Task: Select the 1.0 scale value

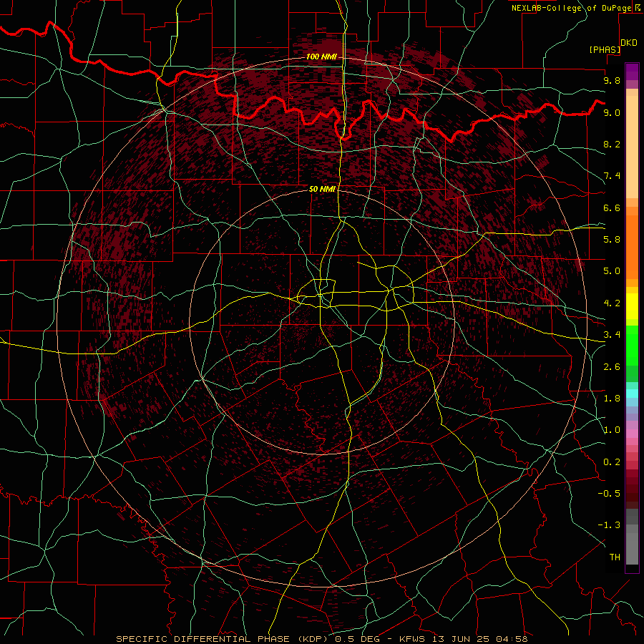Action: (x=612, y=431)
